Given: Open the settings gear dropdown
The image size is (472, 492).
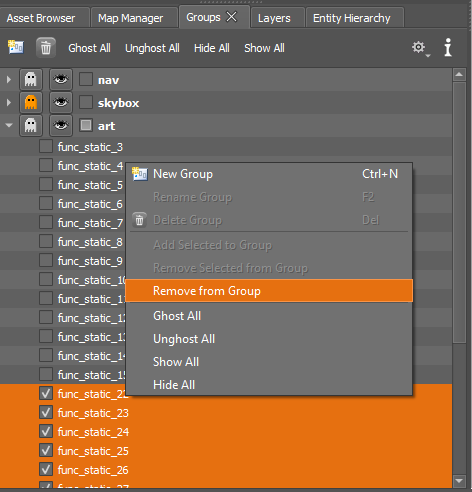Looking at the screenshot, I should tap(420, 49).
